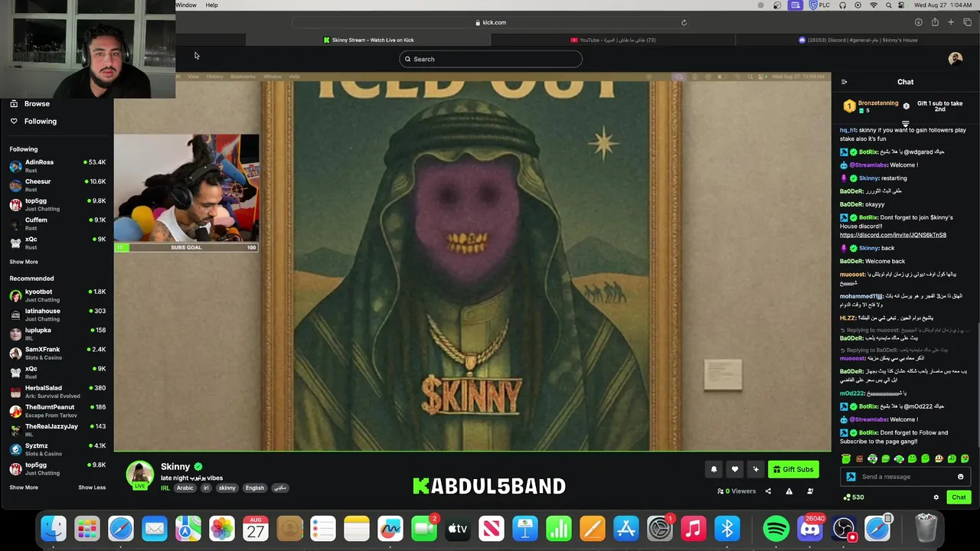This screenshot has height=551, width=980.
Task: Open Spotify from the Dock
Action: tap(776, 528)
